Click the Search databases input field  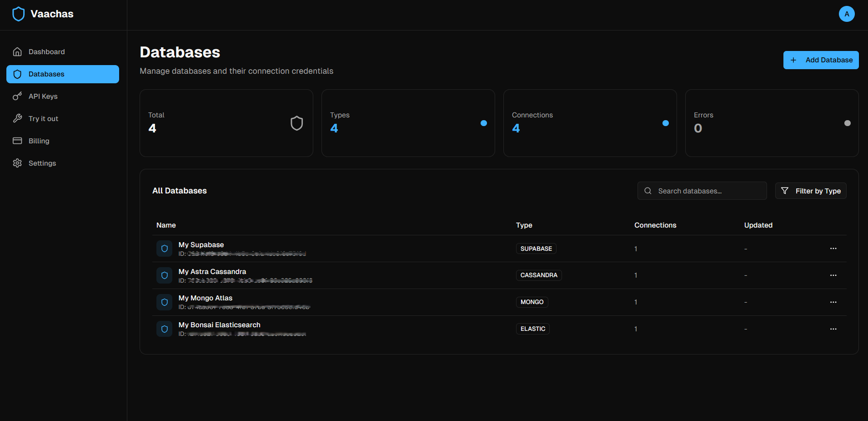[702, 191]
